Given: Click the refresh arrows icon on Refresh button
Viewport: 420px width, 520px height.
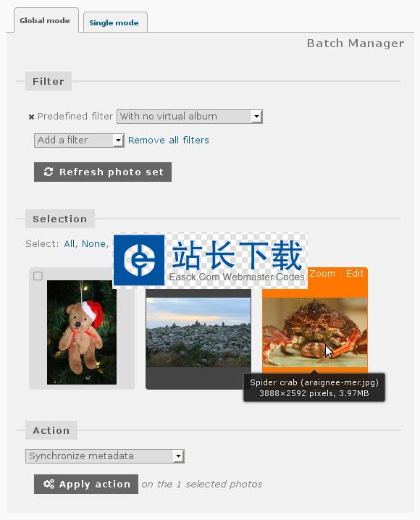Looking at the screenshot, I should [x=49, y=172].
